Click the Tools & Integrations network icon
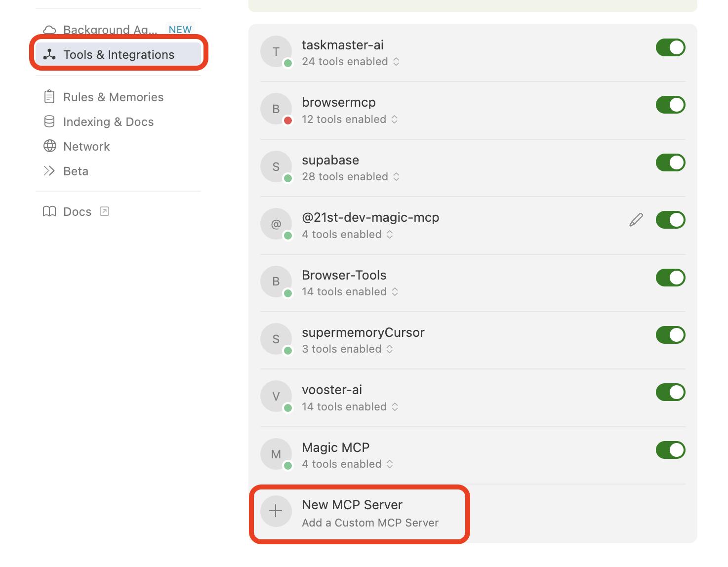The image size is (728, 567). (49, 54)
